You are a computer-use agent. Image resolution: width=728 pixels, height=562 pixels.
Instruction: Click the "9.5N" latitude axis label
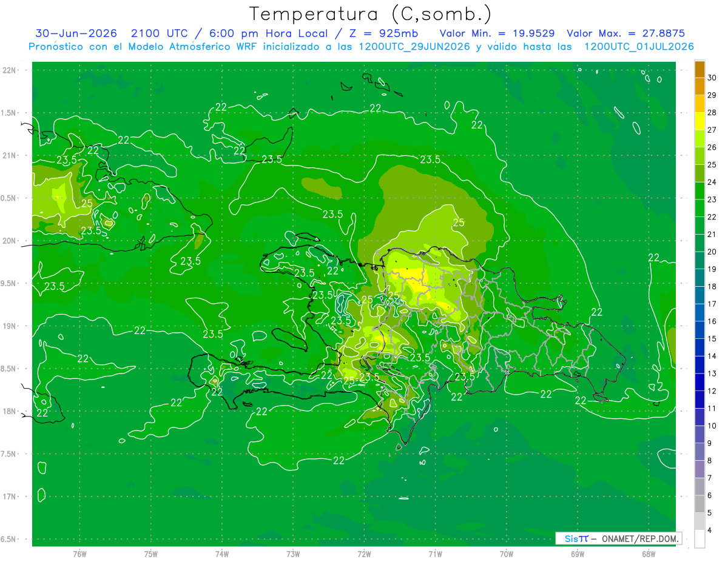pyautogui.click(x=9, y=283)
